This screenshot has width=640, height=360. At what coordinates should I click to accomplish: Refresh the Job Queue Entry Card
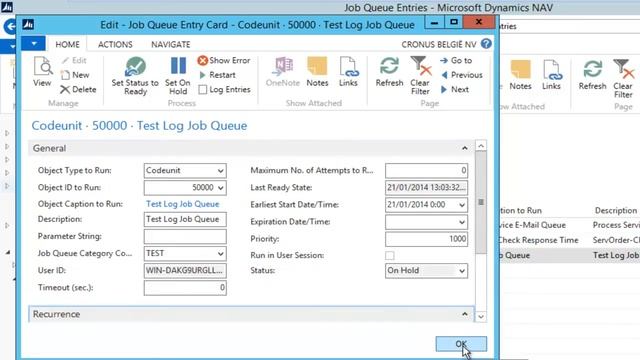[389, 71]
